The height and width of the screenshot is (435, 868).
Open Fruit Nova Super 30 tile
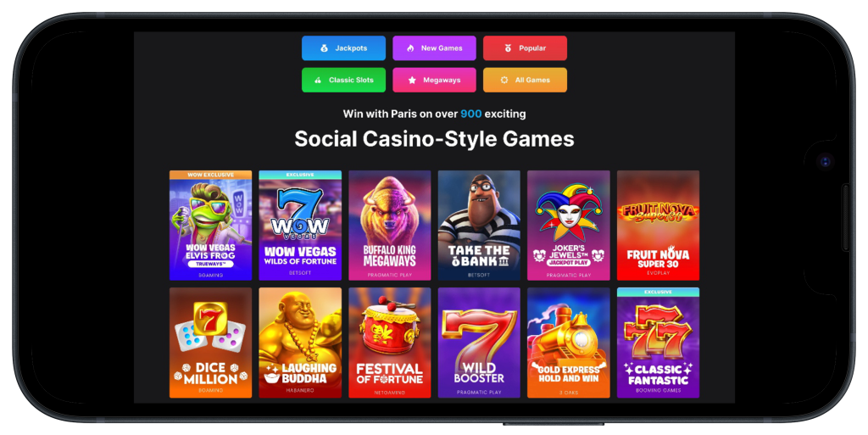(658, 226)
